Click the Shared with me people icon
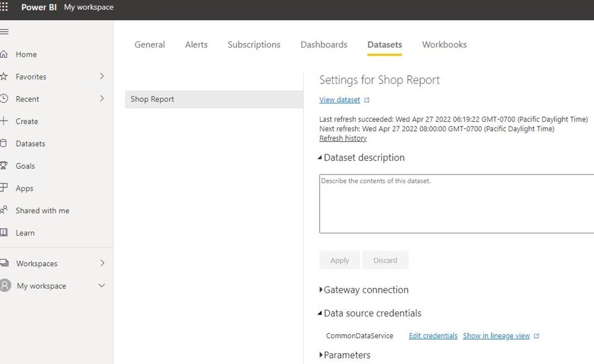The image size is (594, 364). (4, 210)
